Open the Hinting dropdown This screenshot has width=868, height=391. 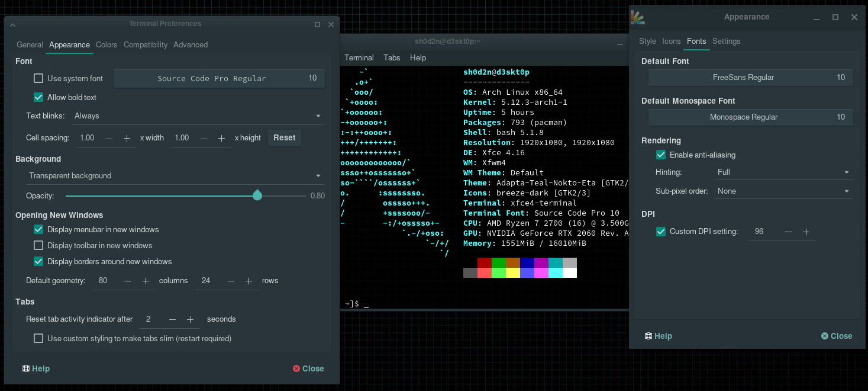point(783,172)
